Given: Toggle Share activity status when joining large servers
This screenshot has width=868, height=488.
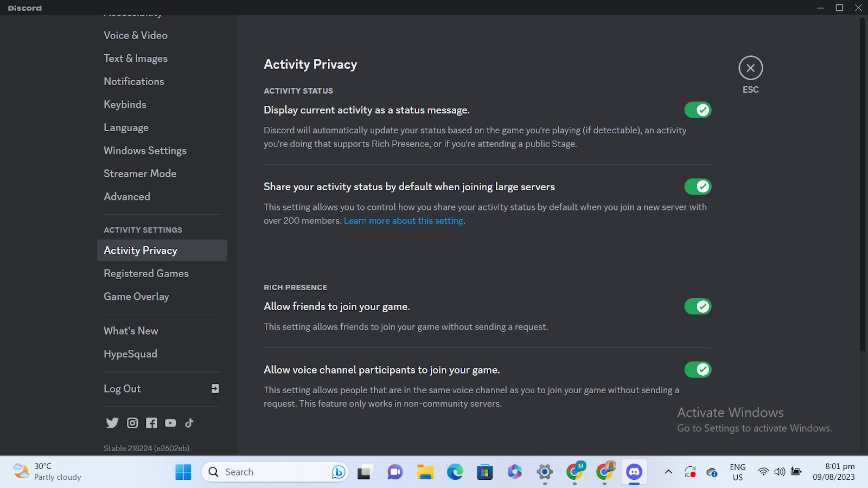Looking at the screenshot, I should click(x=698, y=187).
